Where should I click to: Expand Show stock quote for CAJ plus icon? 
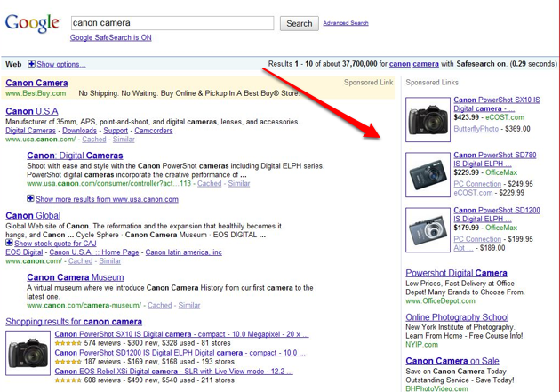[x=9, y=243]
